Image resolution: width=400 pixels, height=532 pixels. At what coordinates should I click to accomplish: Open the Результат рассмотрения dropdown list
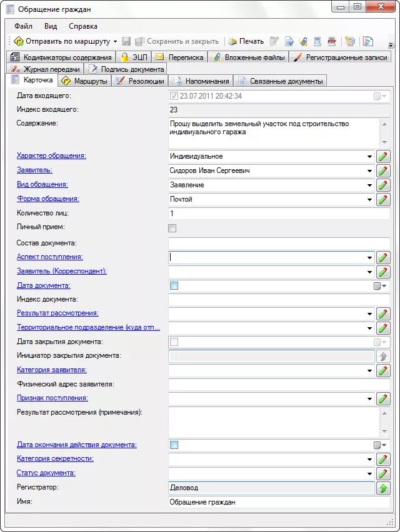pyautogui.click(x=370, y=314)
